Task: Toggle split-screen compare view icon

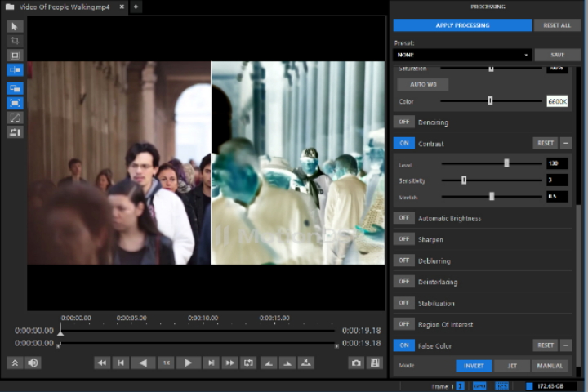Action: [x=15, y=69]
